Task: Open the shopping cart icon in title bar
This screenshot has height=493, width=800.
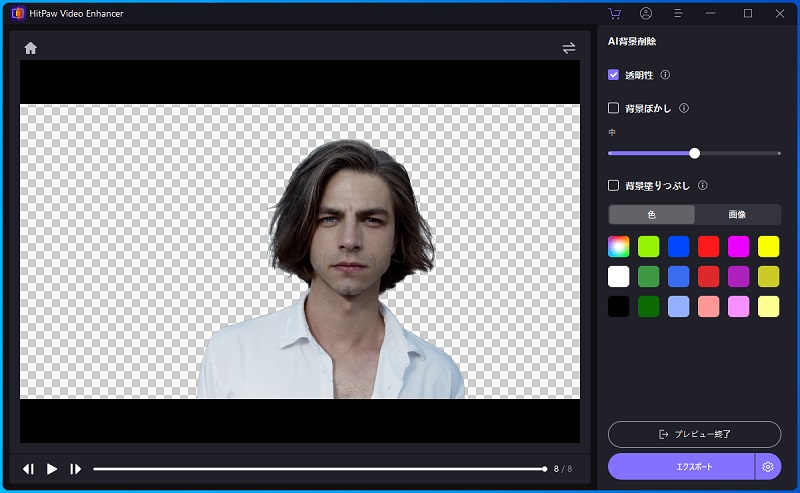Action: click(614, 14)
